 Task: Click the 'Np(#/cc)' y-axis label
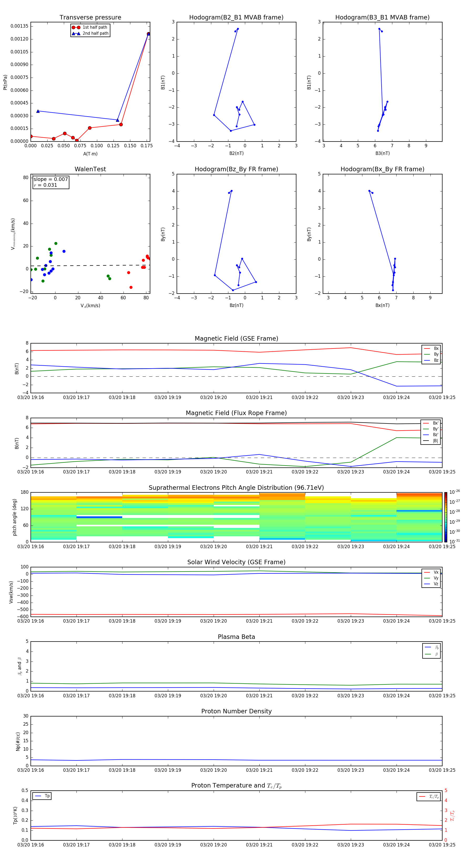click(18, 741)
